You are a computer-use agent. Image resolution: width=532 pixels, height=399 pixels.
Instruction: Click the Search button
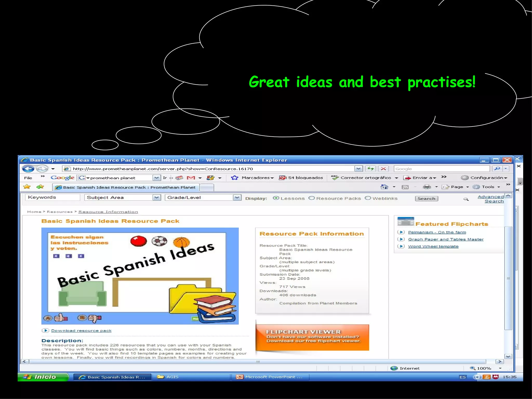pyautogui.click(x=426, y=198)
